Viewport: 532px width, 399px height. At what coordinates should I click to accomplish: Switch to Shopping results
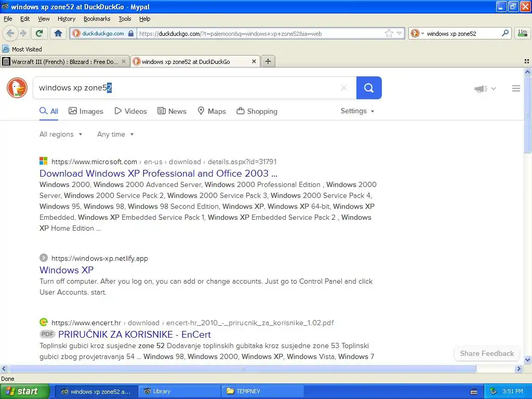(x=257, y=111)
